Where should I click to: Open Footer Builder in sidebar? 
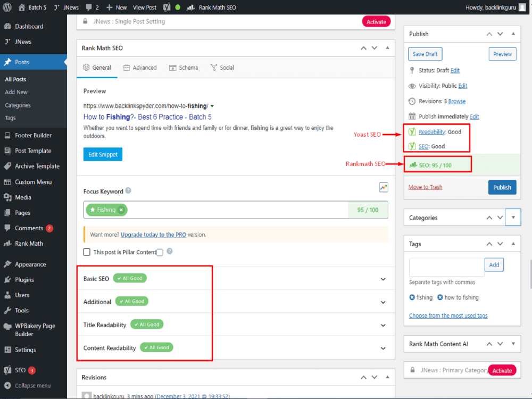pyautogui.click(x=34, y=135)
